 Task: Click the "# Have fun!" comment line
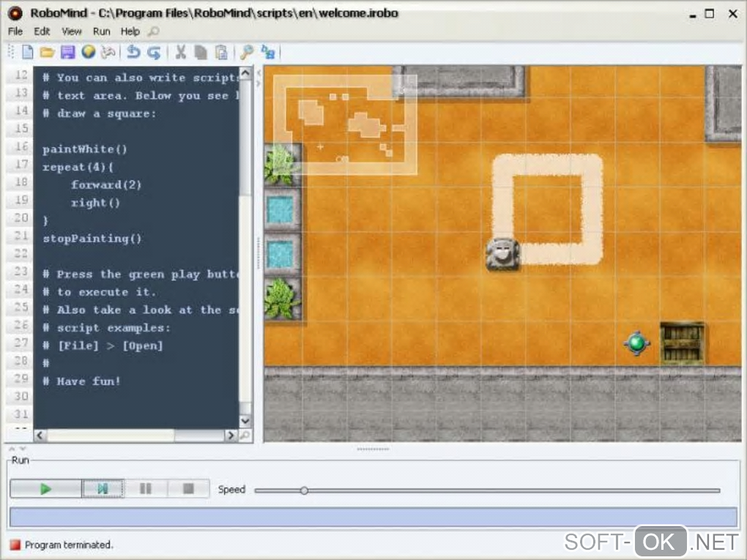[81, 381]
